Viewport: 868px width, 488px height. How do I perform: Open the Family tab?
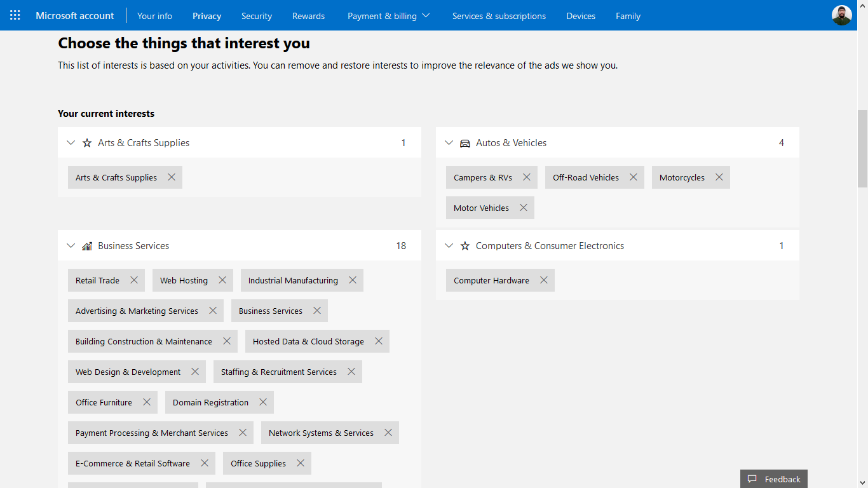click(x=628, y=16)
